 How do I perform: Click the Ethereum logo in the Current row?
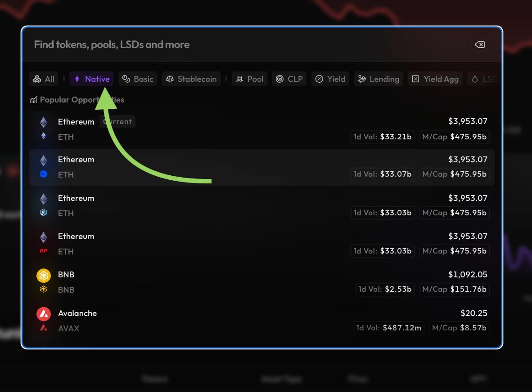pyautogui.click(x=43, y=122)
